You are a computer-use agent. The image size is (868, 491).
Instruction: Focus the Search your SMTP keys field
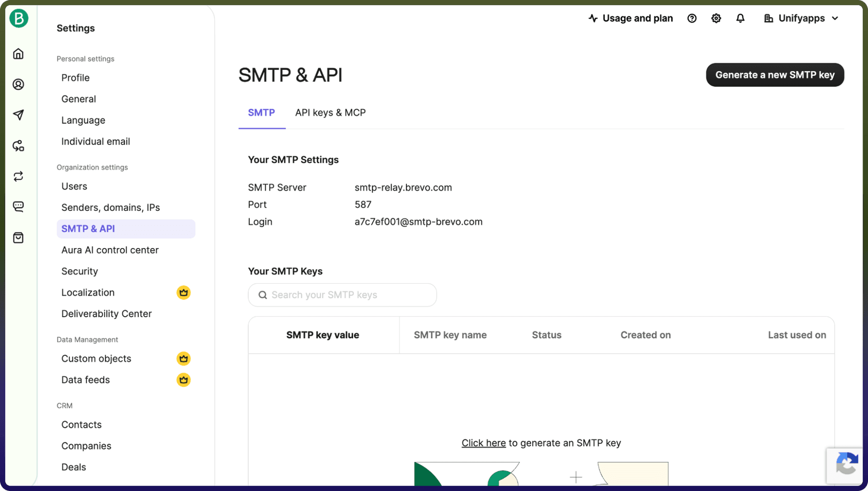coord(342,295)
